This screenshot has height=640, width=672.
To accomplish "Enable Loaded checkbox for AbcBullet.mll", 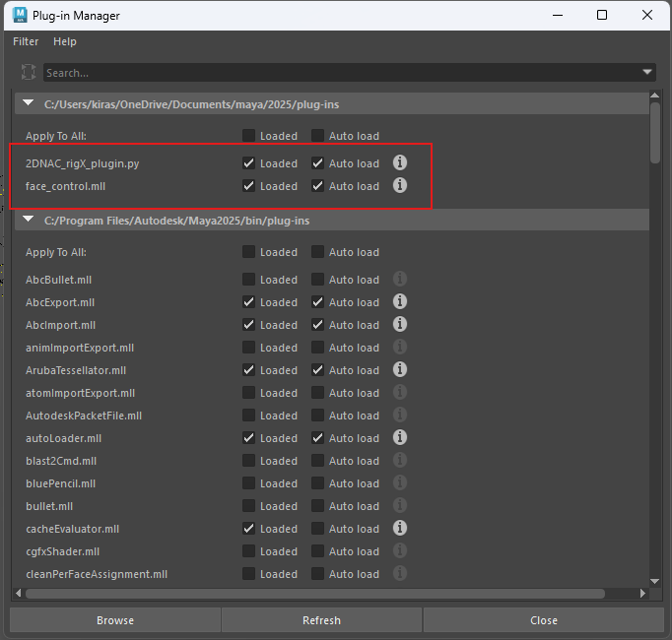I will point(249,280).
